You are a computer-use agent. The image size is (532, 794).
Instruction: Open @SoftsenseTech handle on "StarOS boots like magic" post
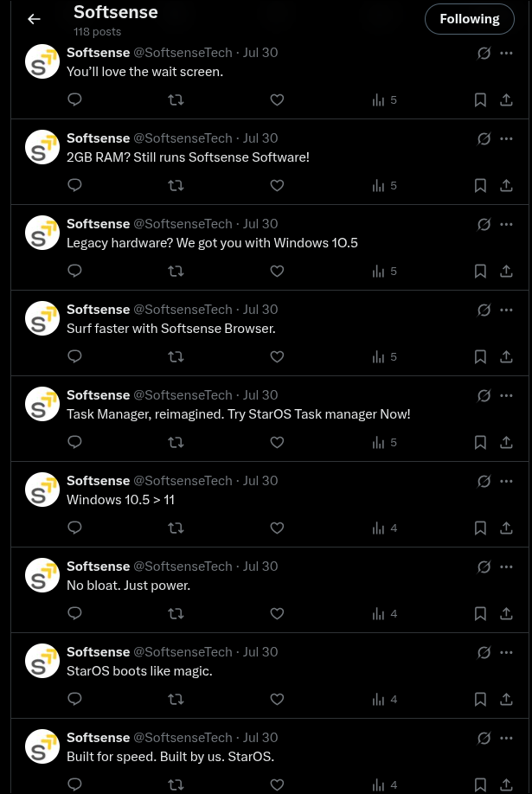coord(183,652)
